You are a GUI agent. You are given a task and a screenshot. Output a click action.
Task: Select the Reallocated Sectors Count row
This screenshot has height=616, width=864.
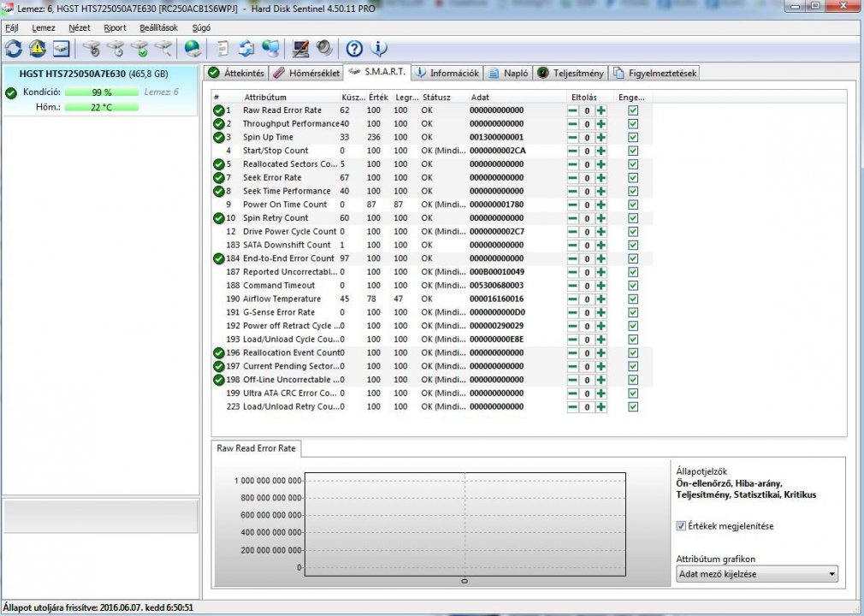pos(432,164)
